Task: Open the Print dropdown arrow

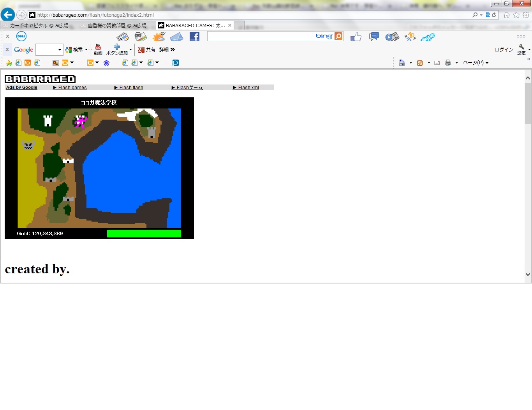Action: (x=456, y=63)
